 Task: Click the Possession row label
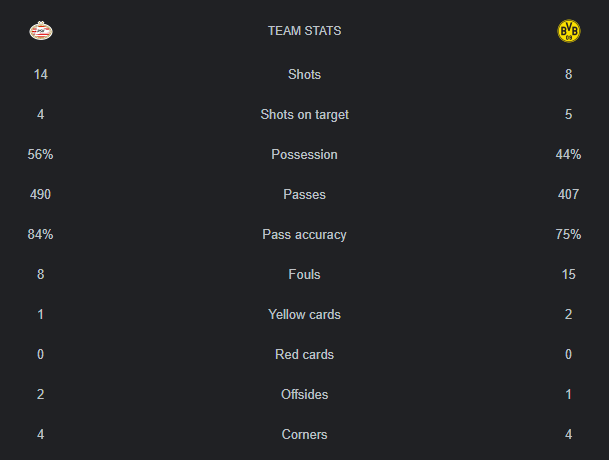[304, 154]
